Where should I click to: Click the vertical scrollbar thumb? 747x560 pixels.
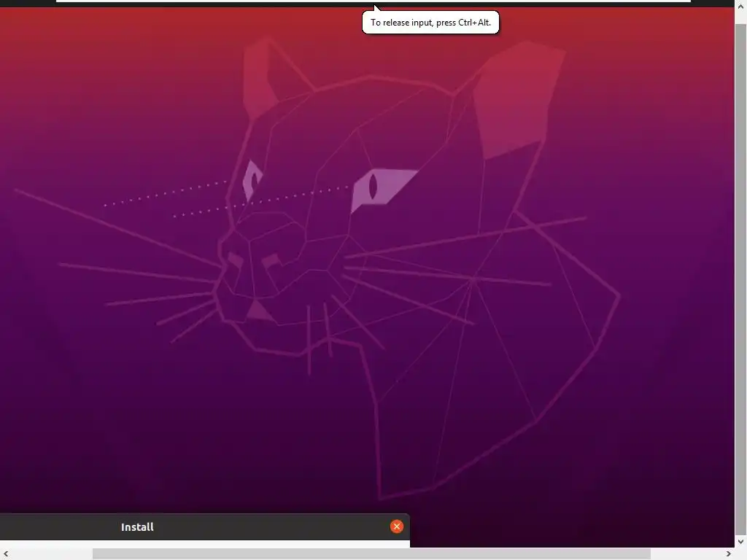741,280
